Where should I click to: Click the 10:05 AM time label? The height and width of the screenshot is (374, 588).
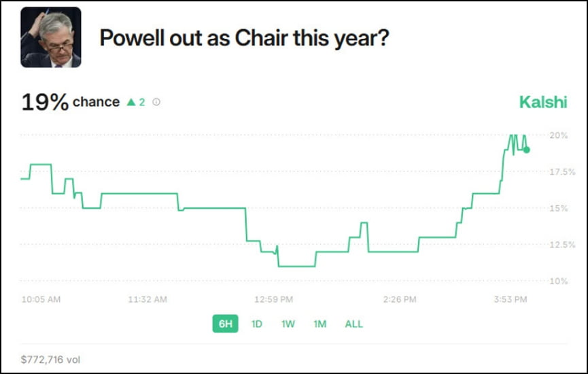(41, 299)
